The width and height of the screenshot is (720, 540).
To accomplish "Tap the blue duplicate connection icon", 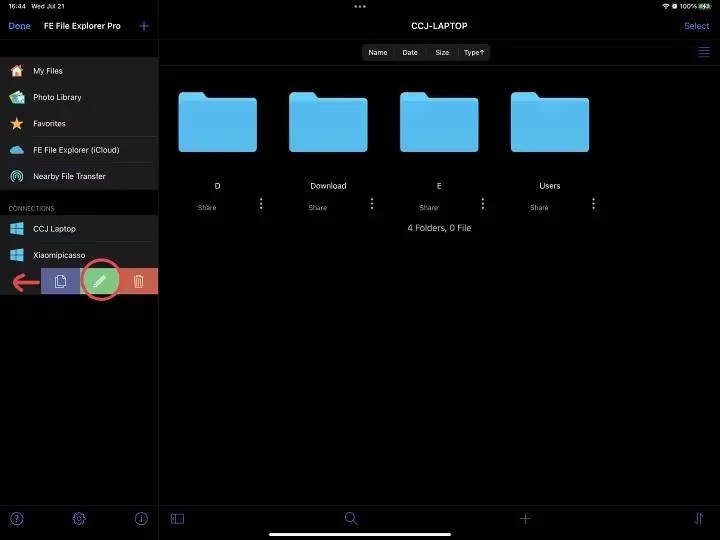I will (x=60, y=282).
